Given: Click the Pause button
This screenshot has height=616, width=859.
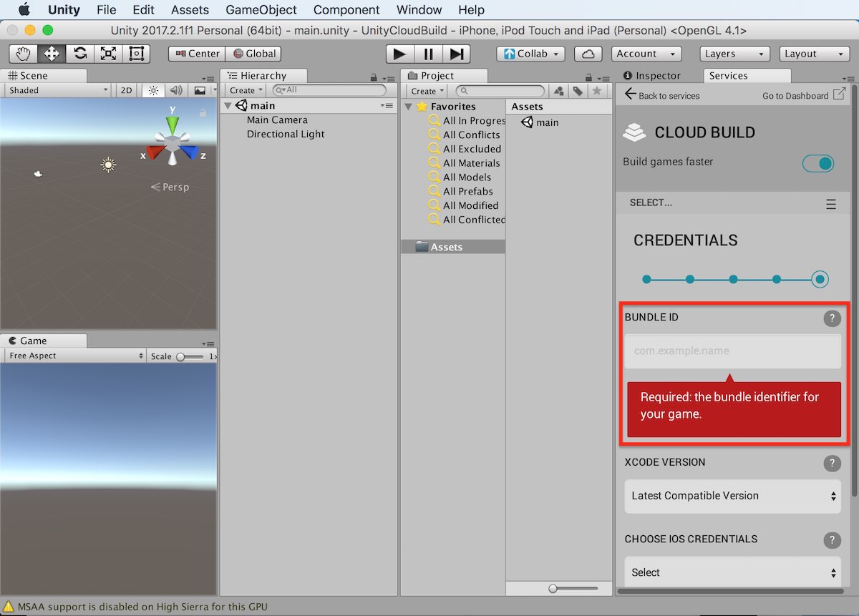Looking at the screenshot, I should [x=428, y=54].
